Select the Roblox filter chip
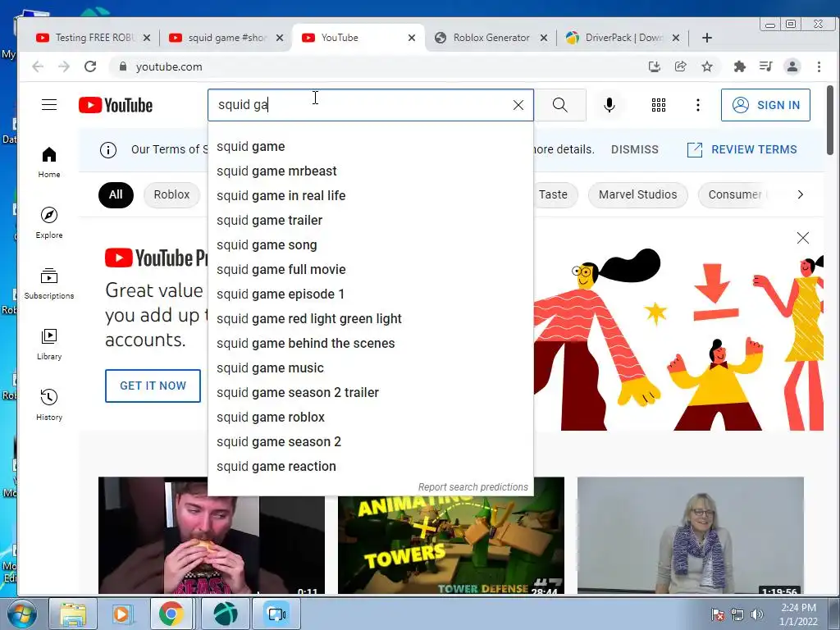This screenshot has height=630, width=840. point(171,194)
